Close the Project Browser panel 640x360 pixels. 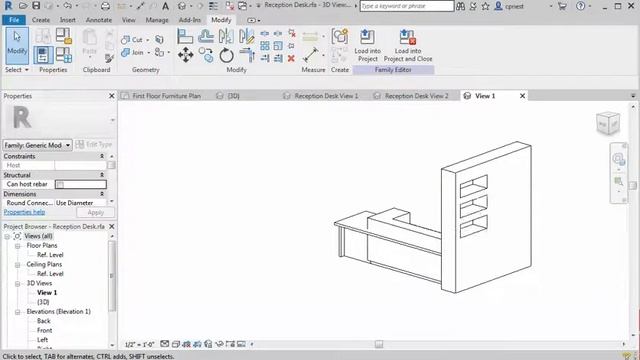tap(111, 227)
